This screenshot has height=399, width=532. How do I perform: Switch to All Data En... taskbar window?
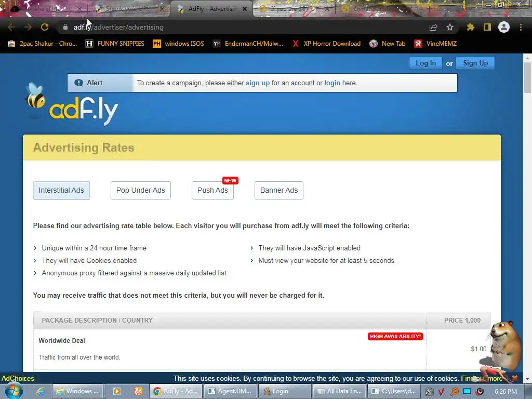click(x=340, y=391)
